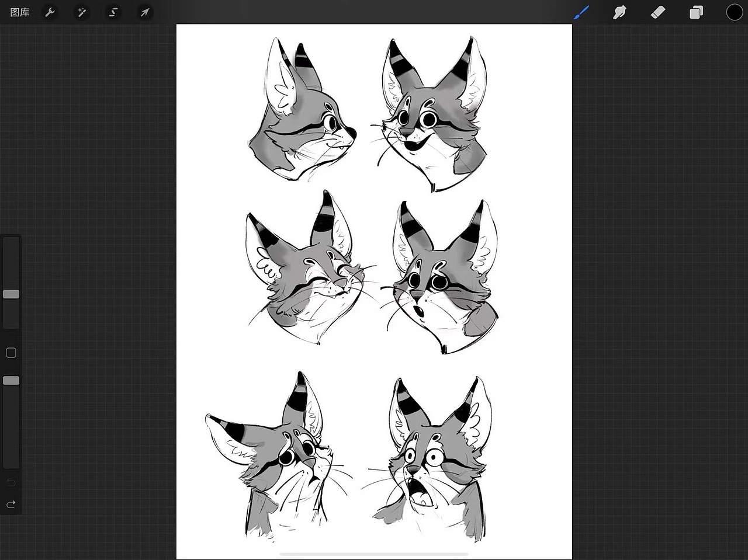Open the Adjustments magic wand menu
Image resolution: width=748 pixels, height=560 pixels.
pyautogui.click(x=82, y=12)
